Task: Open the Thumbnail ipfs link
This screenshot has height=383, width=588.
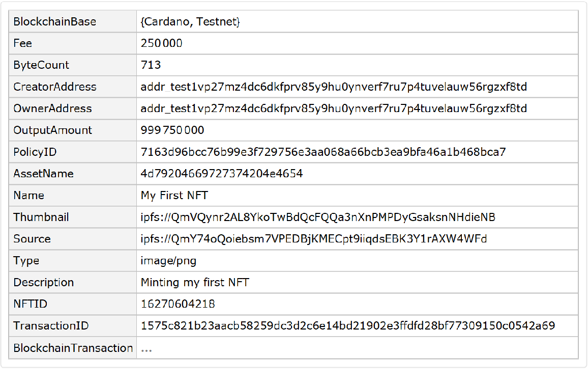Action: (x=318, y=217)
